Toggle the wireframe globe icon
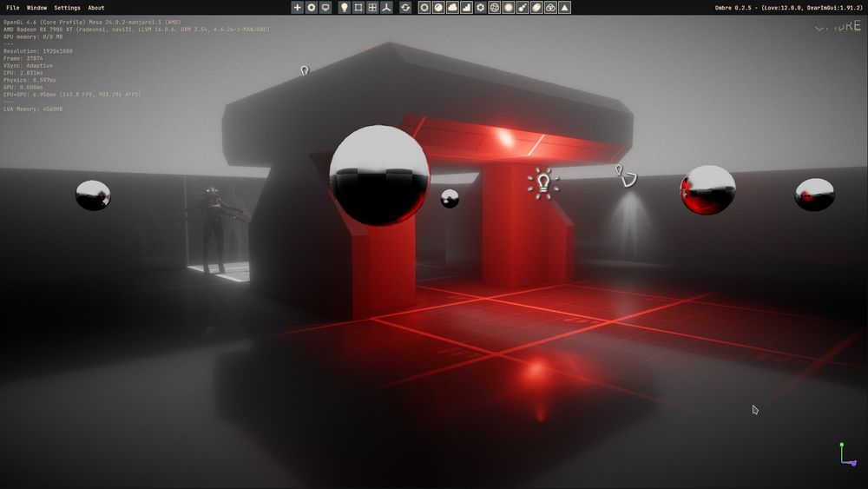Image resolution: width=868 pixels, height=489 pixels. point(495,7)
